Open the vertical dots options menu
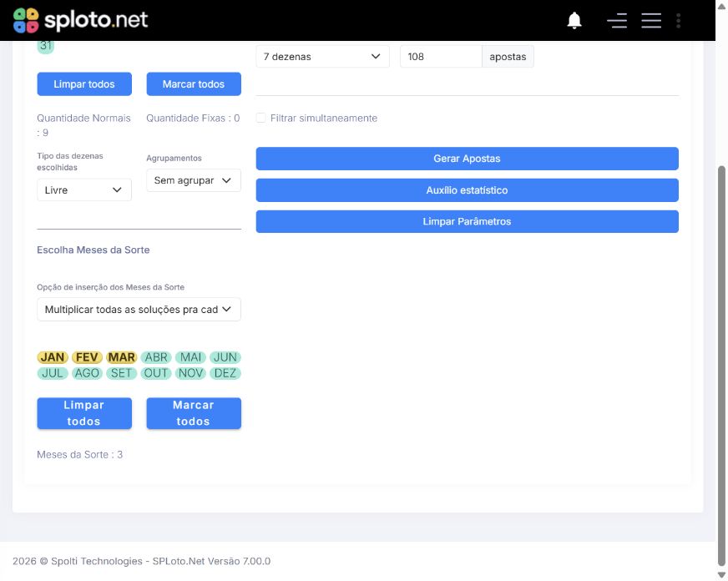728x581 pixels. tap(678, 20)
